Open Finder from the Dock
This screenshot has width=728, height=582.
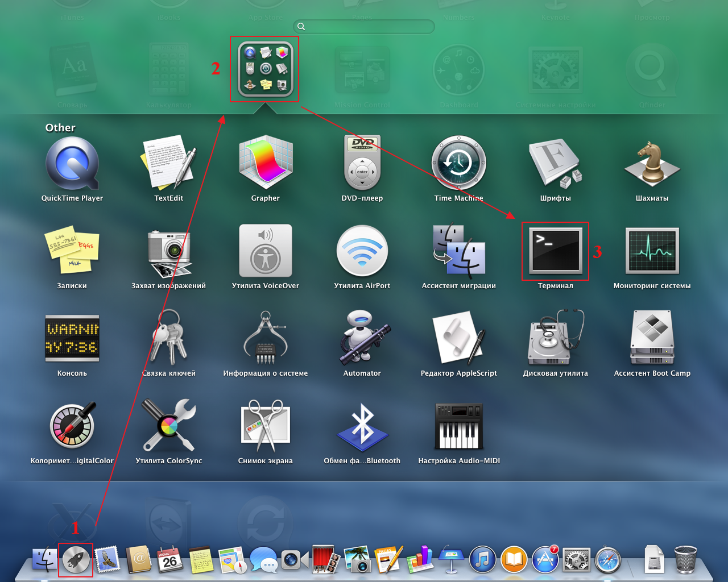click(x=44, y=560)
